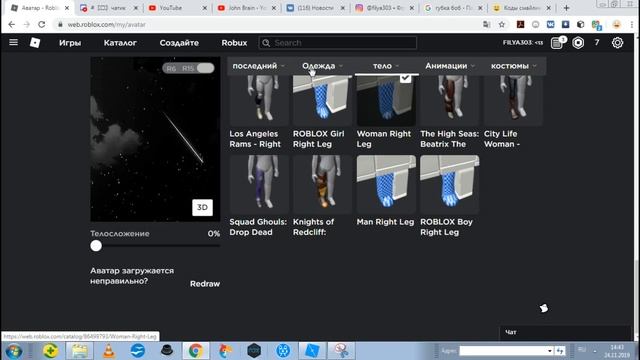Screen dimensions: 640x360
Task: Reload the page with refresh icon
Action: coord(42,24)
